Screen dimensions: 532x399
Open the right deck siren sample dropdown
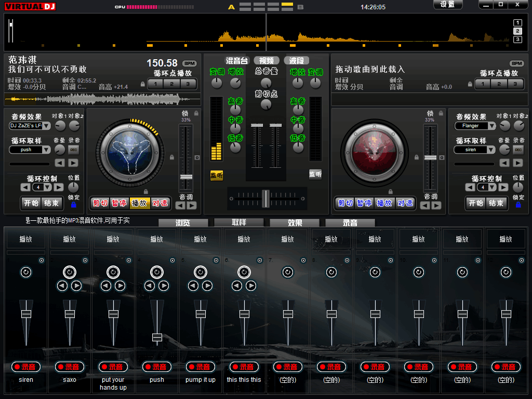point(491,150)
